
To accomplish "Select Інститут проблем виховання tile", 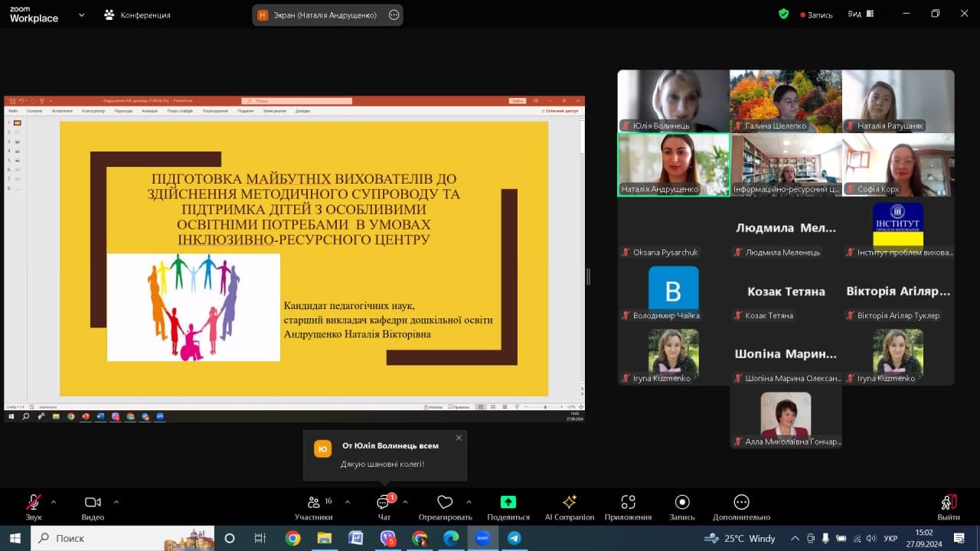I will click(x=898, y=228).
